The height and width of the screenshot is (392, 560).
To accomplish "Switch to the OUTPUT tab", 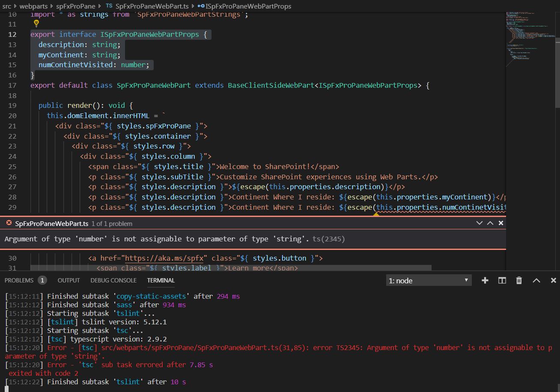I will (68, 280).
